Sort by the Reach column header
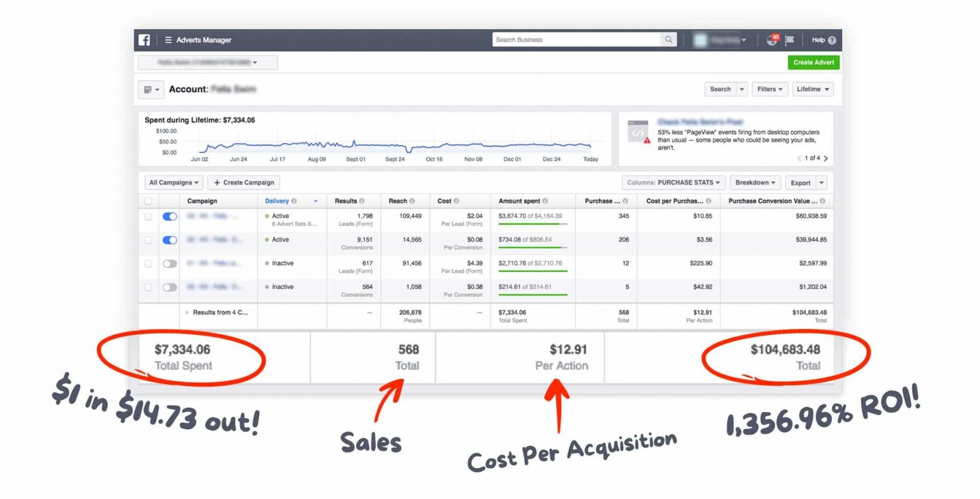 (398, 201)
